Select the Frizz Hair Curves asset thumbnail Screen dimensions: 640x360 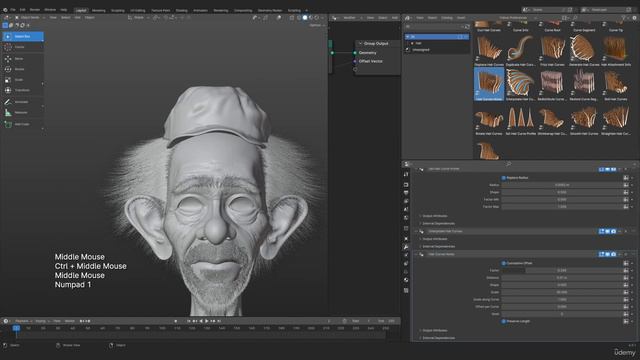[x=552, y=51]
